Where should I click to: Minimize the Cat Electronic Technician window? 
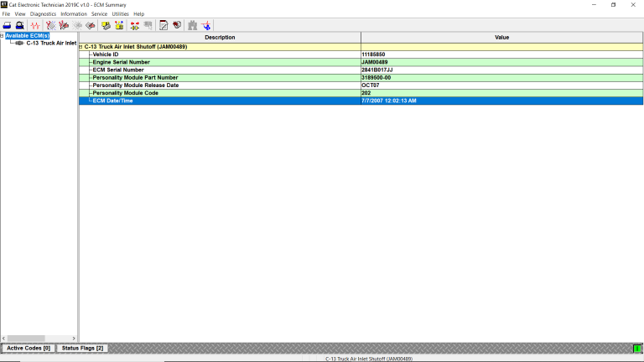point(594,5)
